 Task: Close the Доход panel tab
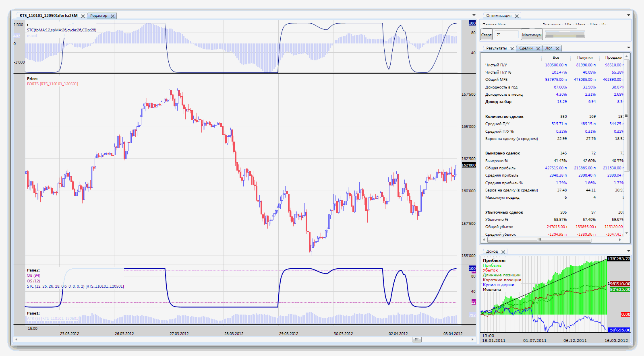click(x=503, y=252)
